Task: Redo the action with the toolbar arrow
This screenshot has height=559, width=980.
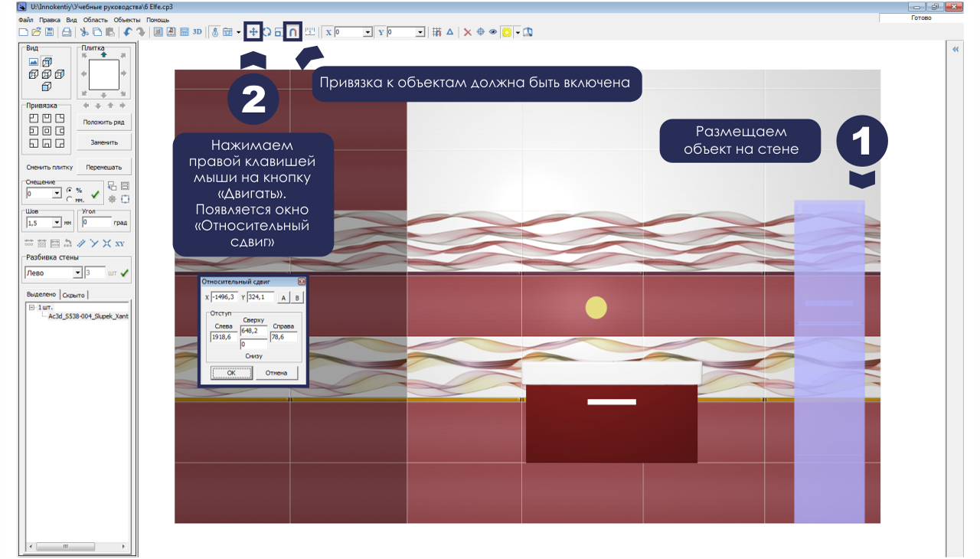Action: click(141, 32)
